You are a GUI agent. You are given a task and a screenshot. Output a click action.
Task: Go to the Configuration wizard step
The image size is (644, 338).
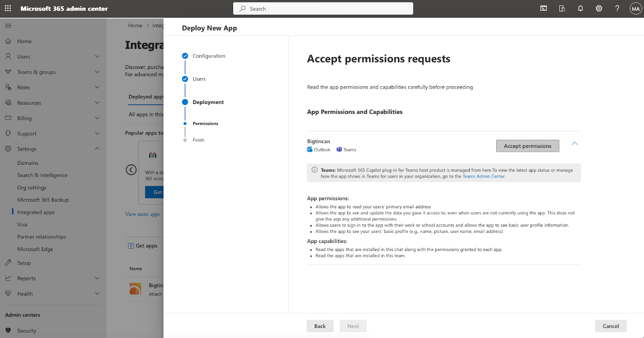point(208,56)
